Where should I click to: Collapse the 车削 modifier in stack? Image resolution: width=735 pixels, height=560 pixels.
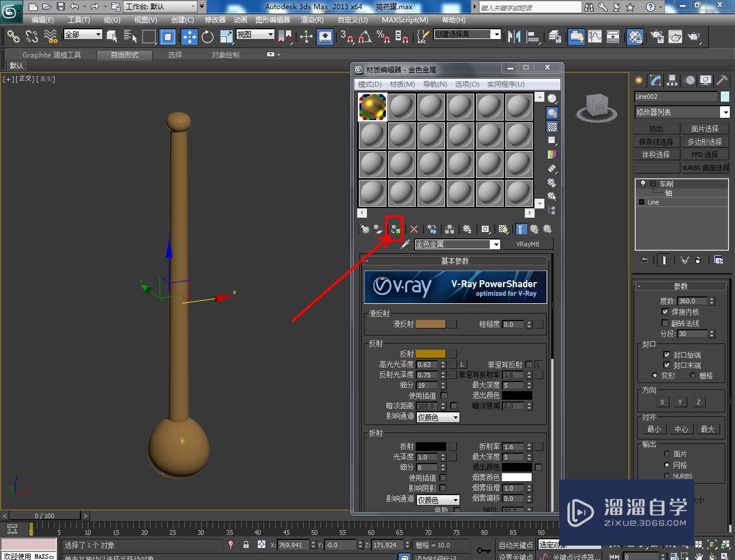653,184
